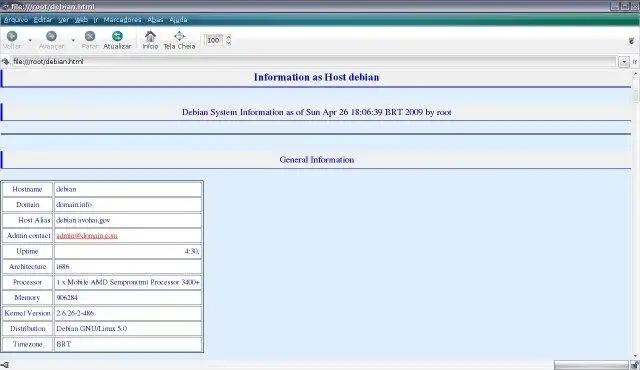The height and width of the screenshot is (370, 640).
Task: Click the Domain label cell
Action: point(27,205)
